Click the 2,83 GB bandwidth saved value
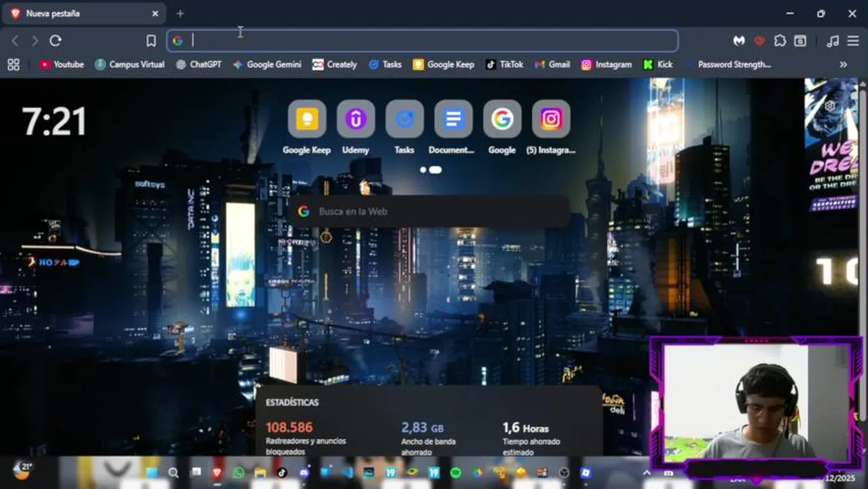 coord(422,427)
